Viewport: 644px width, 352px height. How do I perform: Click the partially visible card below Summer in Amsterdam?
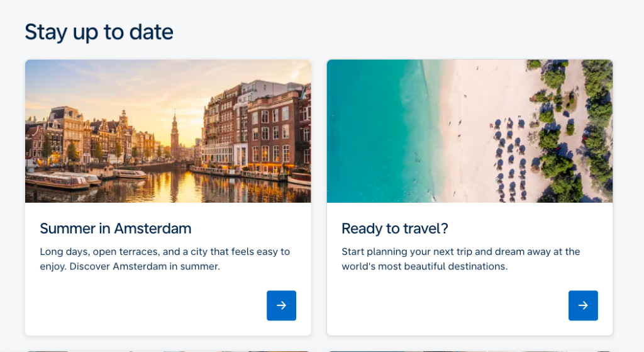(168, 351)
